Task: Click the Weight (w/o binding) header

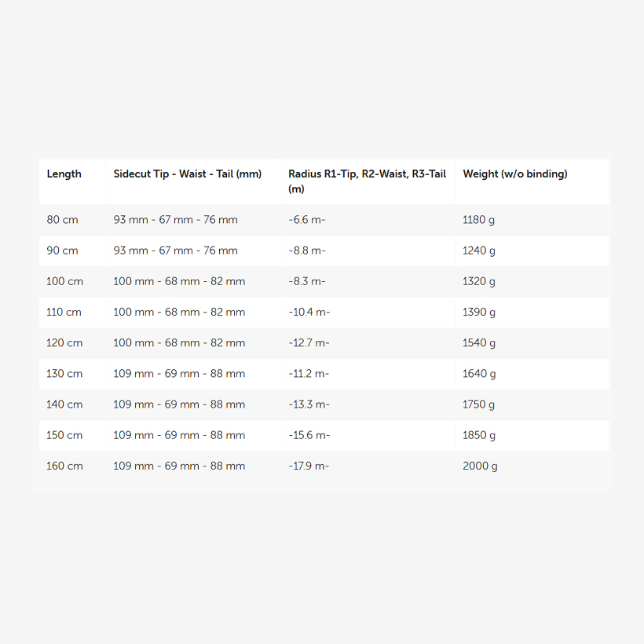Action: click(x=515, y=174)
